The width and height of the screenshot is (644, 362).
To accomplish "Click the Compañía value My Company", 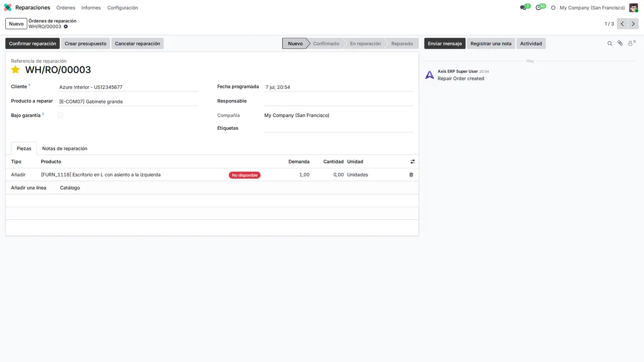I will click(297, 115).
